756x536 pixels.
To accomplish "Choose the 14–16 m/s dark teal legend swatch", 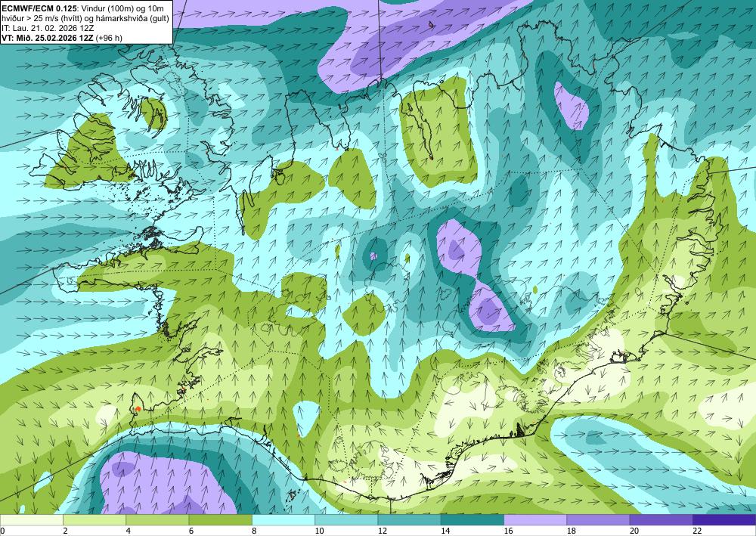I will pos(472,519).
